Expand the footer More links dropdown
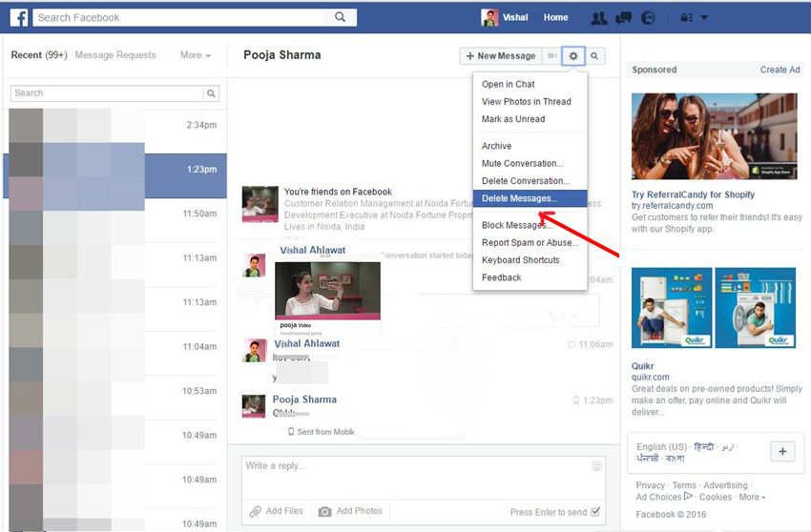The width and height of the screenshot is (811, 532). tap(752, 497)
